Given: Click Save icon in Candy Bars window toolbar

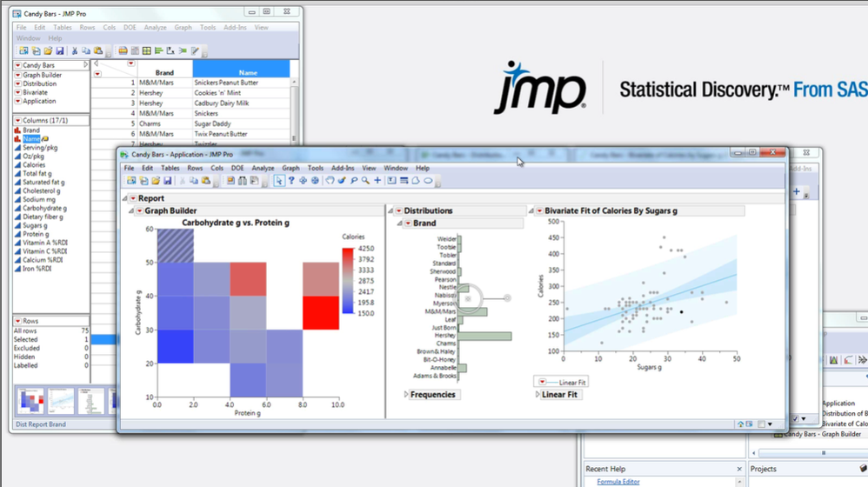Looking at the screenshot, I should pyautogui.click(x=60, y=51).
